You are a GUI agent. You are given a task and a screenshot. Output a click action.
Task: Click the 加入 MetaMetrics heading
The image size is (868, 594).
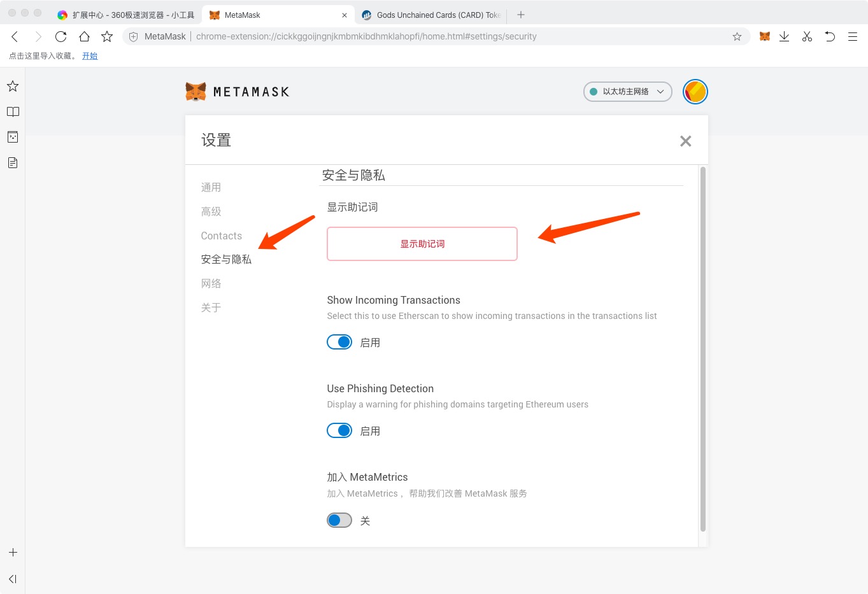point(367,477)
